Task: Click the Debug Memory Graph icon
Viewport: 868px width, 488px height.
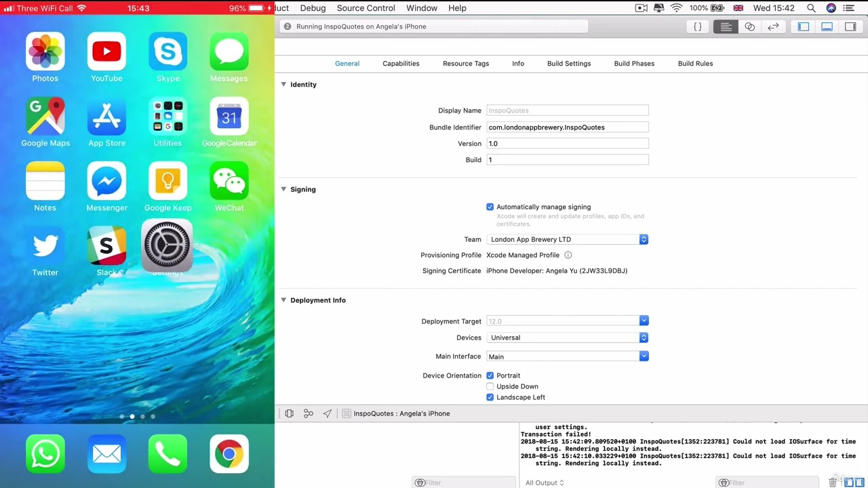Action: coord(309,413)
